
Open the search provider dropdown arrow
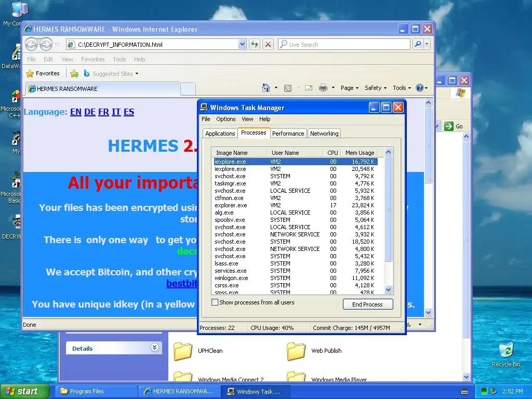pos(427,44)
